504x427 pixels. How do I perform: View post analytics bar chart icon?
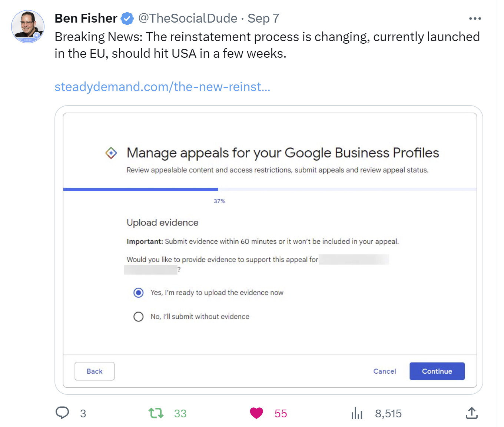(x=357, y=413)
